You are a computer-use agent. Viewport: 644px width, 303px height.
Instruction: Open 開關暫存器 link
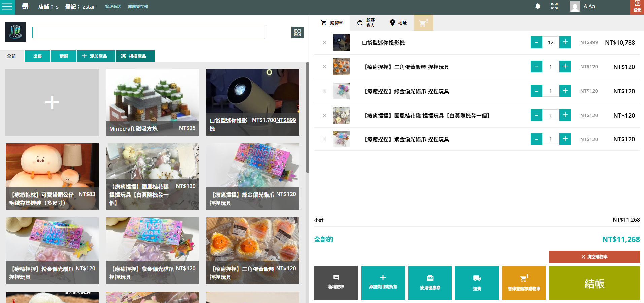138,7
